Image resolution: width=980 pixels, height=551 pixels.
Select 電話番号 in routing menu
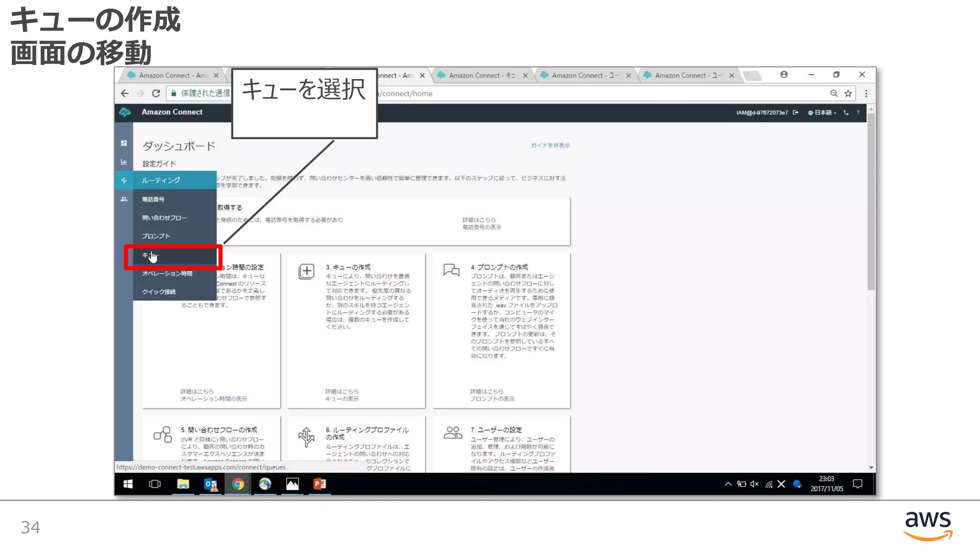(x=175, y=199)
